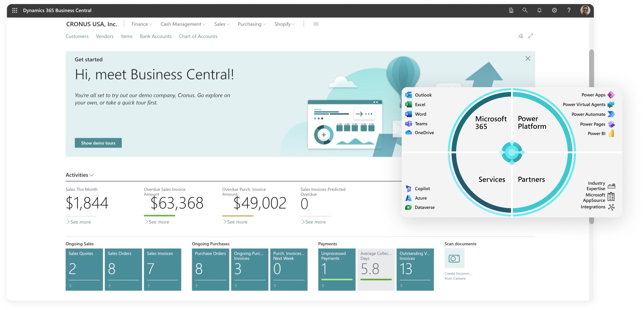644x310 pixels.
Task: Open the Sales Orders tile
Action: tap(123, 269)
